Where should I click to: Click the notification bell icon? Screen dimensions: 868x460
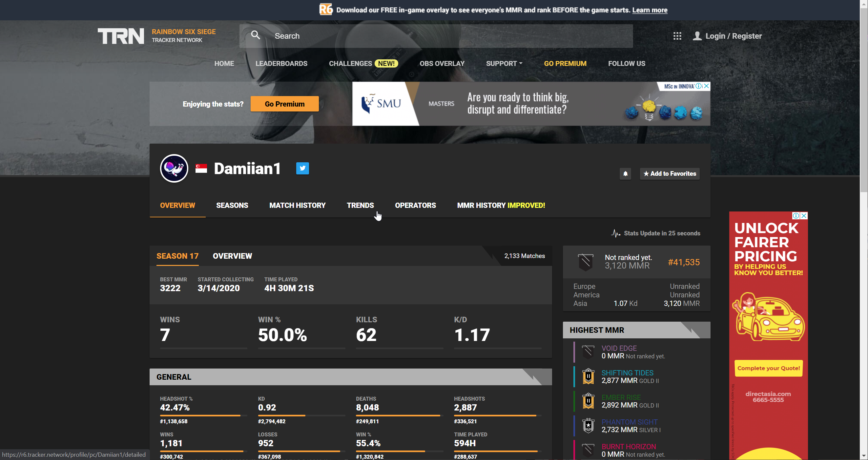point(625,174)
